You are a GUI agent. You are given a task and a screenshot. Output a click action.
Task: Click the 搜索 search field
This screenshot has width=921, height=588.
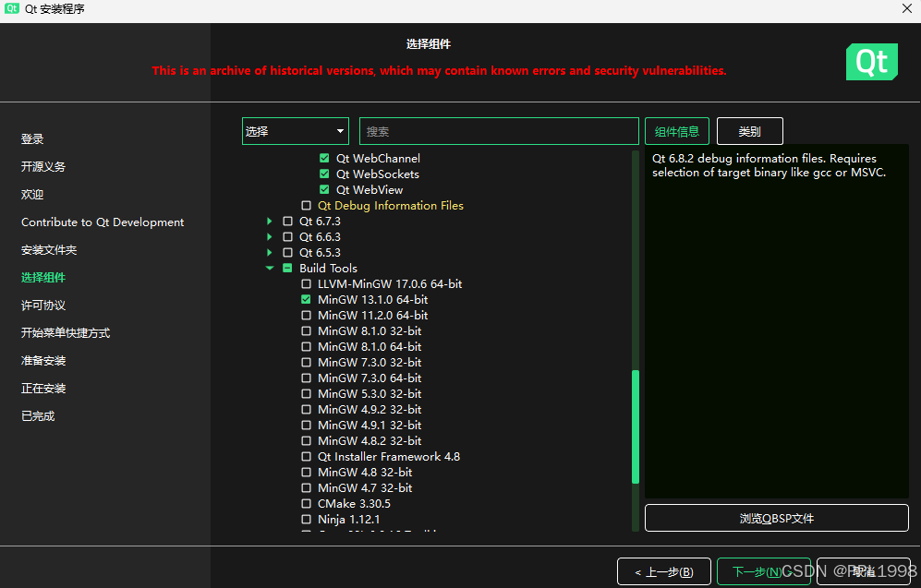(499, 131)
